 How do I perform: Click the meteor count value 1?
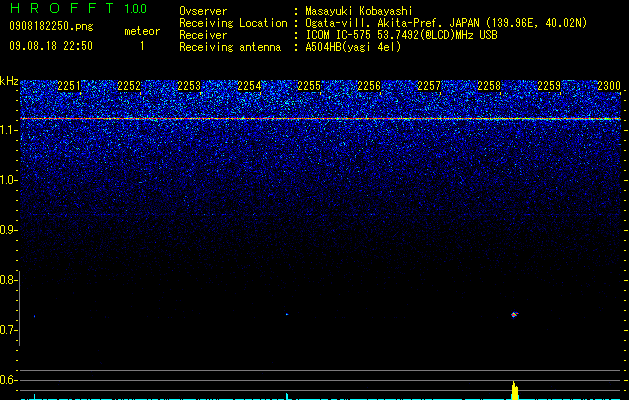pyautogui.click(x=142, y=46)
